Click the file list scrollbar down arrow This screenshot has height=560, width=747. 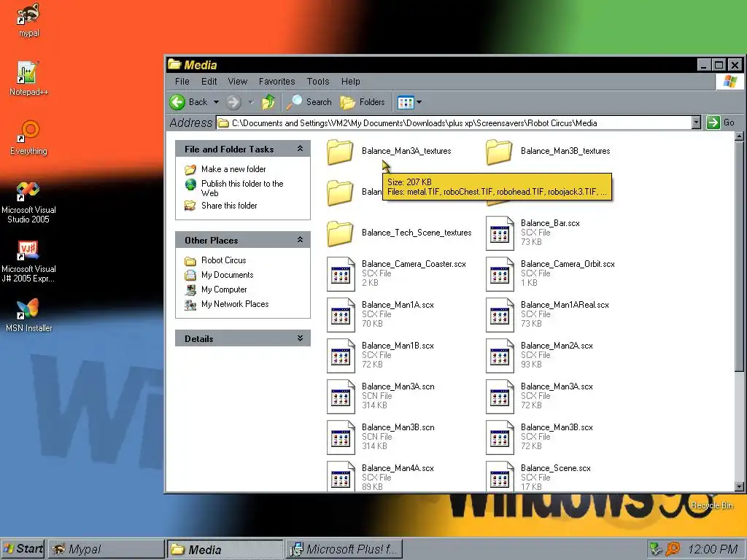(x=739, y=486)
